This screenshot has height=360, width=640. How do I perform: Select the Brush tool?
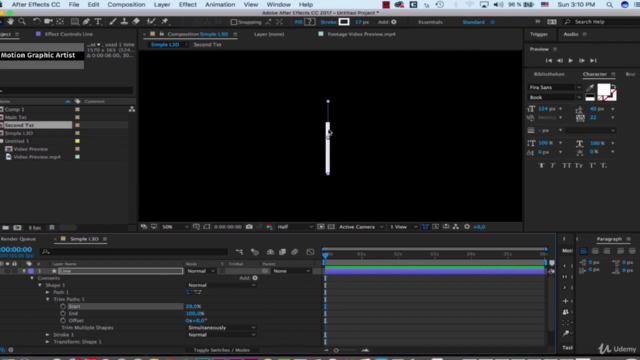point(113,22)
